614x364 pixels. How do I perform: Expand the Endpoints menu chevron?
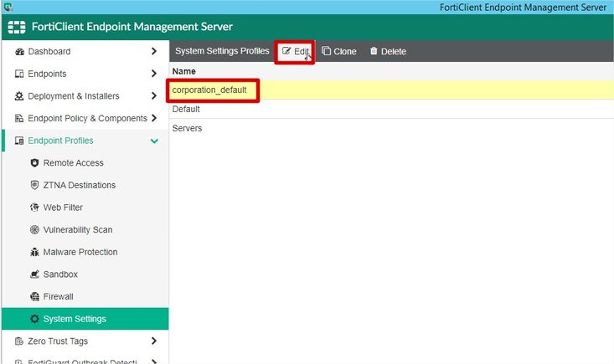(x=154, y=74)
